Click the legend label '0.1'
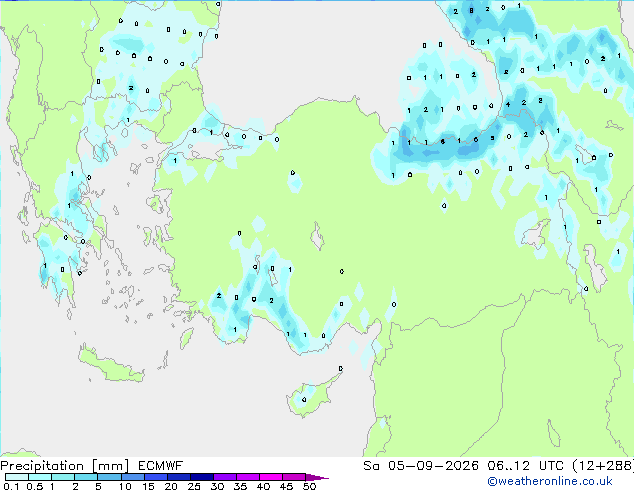 pos(11,486)
